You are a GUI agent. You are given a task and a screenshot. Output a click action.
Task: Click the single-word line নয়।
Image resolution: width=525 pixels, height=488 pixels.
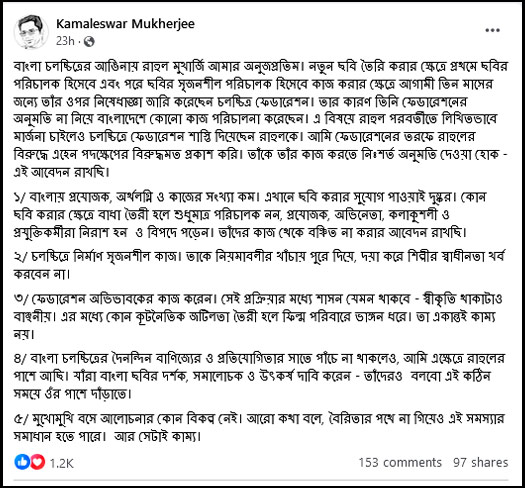coord(24,334)
